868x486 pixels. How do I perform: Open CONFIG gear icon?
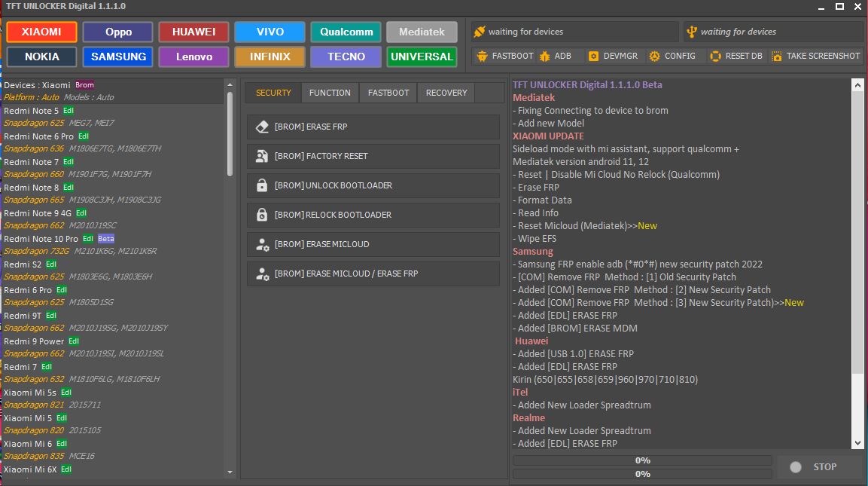click(654, 56)
